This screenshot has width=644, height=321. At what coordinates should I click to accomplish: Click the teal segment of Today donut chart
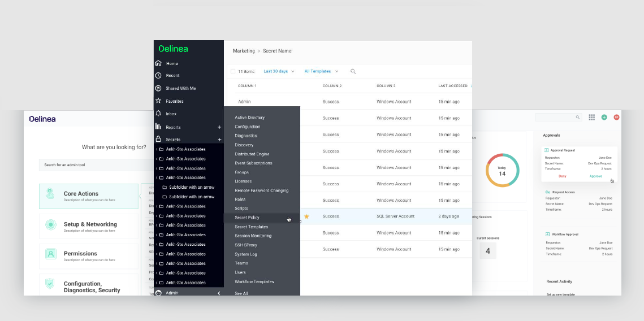[x=517, y=170]
